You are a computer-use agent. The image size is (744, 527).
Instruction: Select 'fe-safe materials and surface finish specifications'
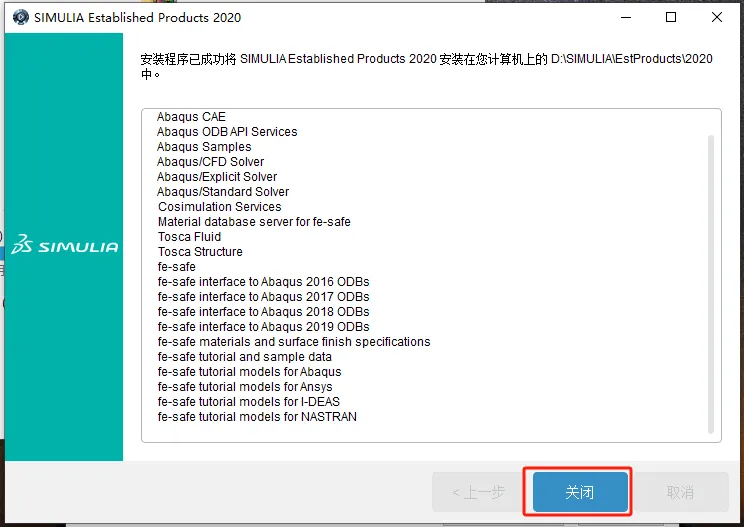click(294, 342)
